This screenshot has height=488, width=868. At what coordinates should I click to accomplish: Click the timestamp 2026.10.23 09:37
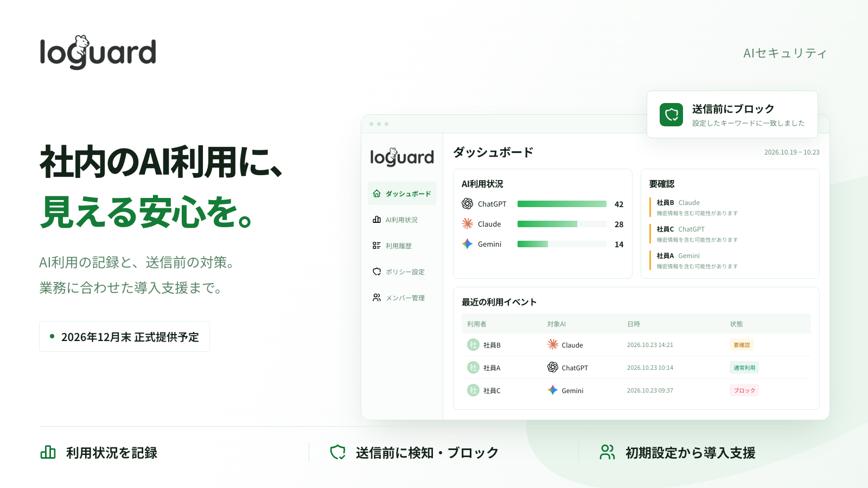coord(650,390)
